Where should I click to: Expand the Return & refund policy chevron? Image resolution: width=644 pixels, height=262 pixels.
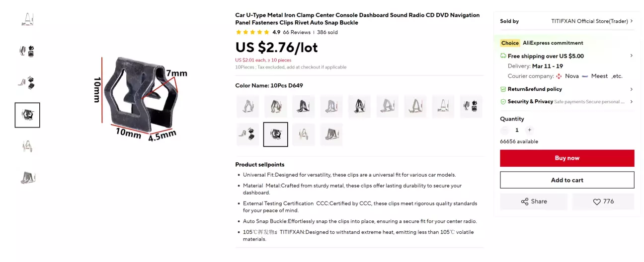pyautogui.click(x=632, y=89)
